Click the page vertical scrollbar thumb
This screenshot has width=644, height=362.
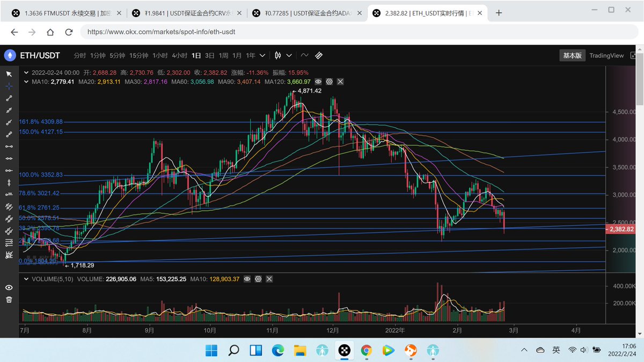tap(640, 79)
